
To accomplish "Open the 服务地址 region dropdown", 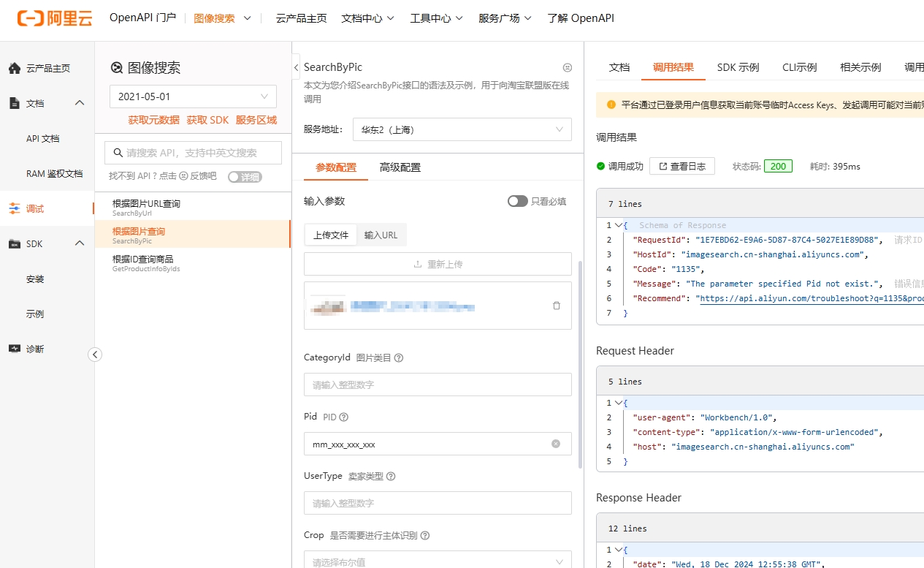I will [462, 130].
